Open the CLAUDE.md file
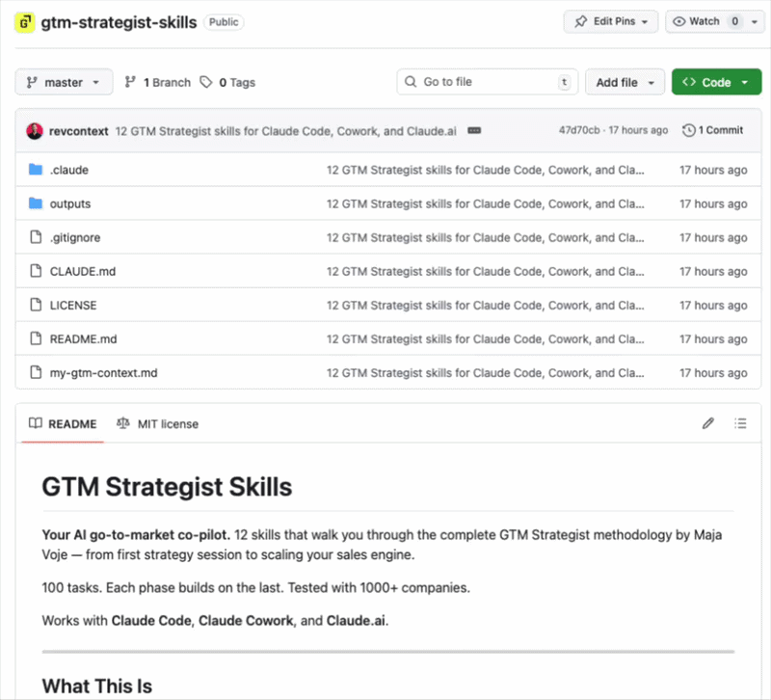This screenshot has height=700, width=771. coord(83,272)
